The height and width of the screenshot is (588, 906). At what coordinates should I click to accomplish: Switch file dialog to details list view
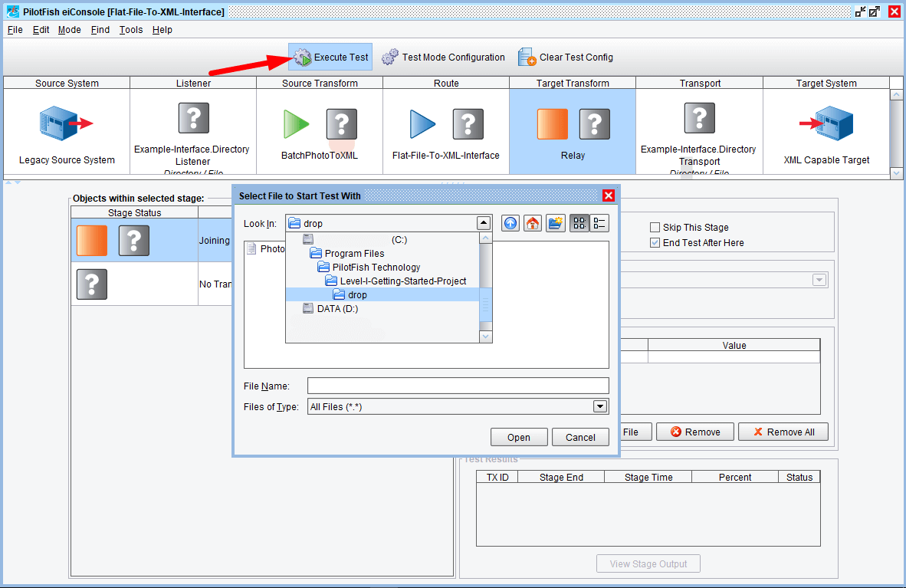[599, 223]
